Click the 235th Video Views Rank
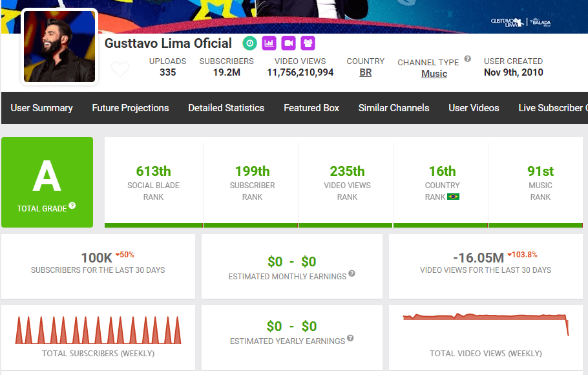The height and width of the screenshot is (375, 588). coord(347,171)
